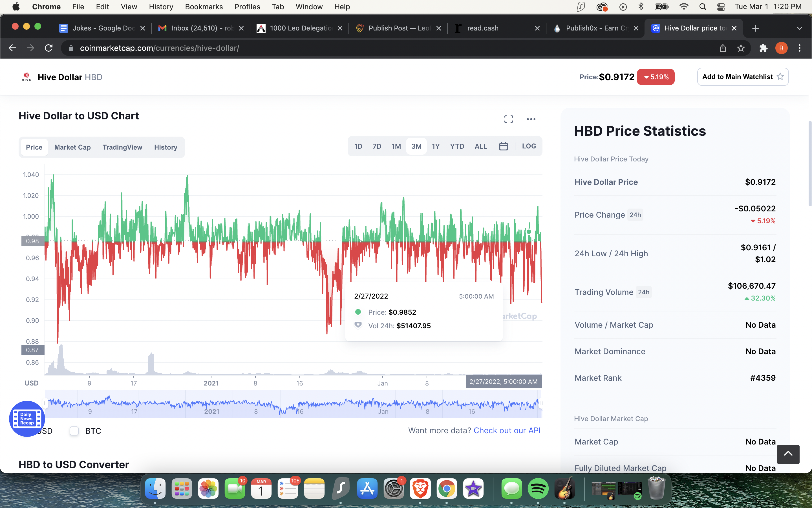Reload the CoinMarketCap page
Image resolution: width=812 pixels, height=508 pixels.
coord(49,48)
